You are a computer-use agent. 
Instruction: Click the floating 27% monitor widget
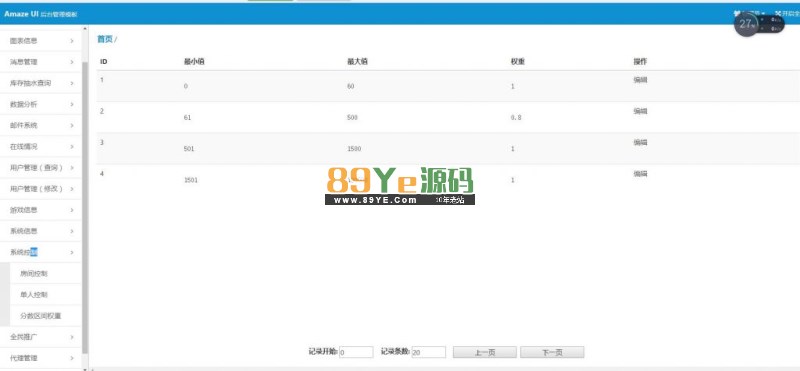759,23
